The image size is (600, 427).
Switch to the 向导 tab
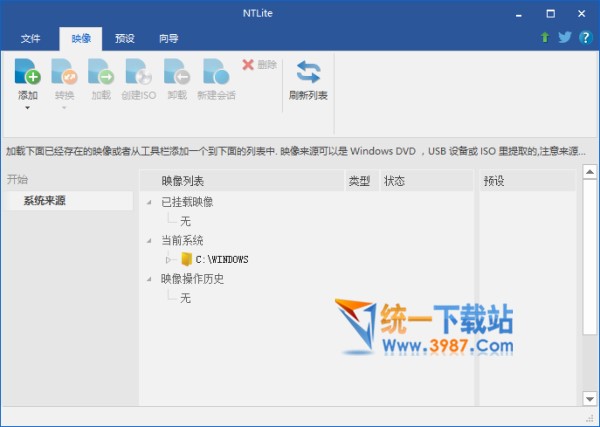[x=169, y=38]
